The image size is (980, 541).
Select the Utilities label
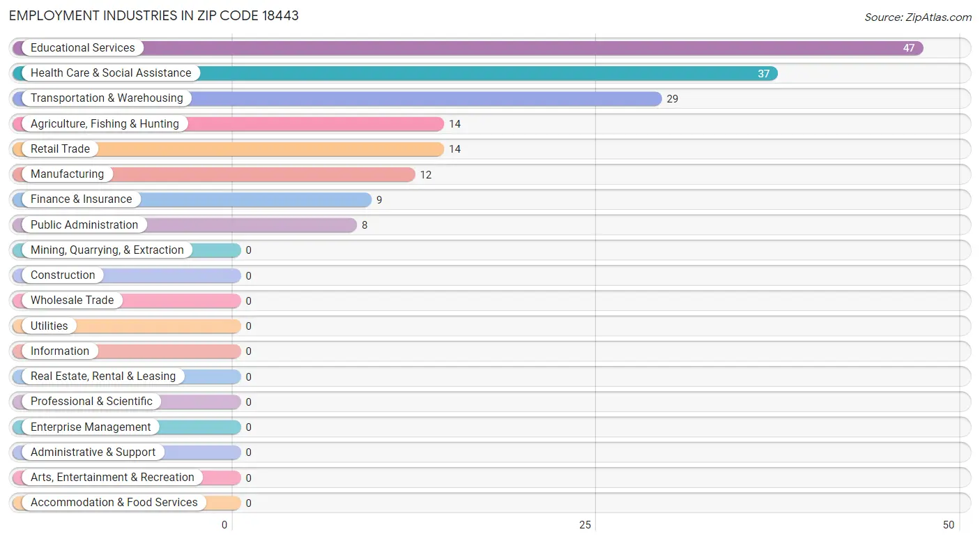tap(49, 326)
